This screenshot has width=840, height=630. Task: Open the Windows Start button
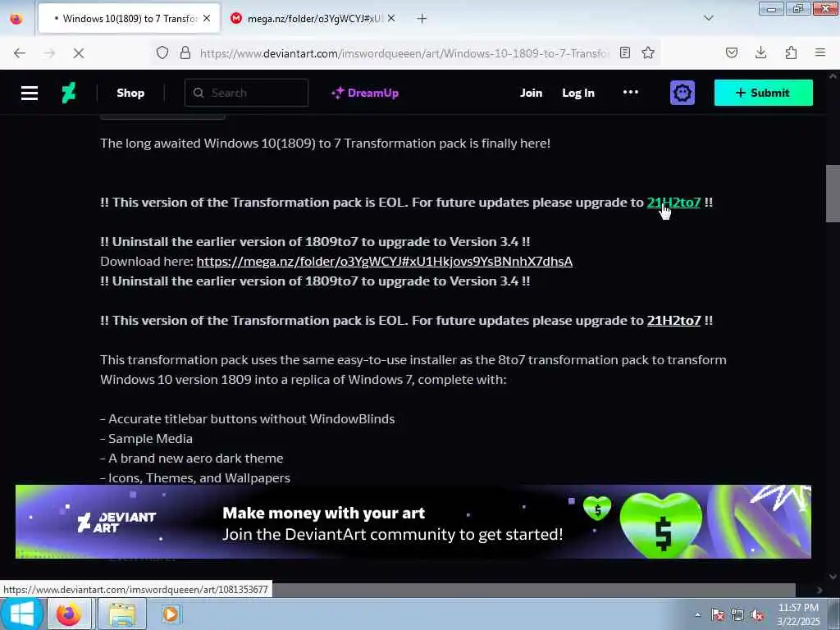pyautogui.click(x=21, y=614)
